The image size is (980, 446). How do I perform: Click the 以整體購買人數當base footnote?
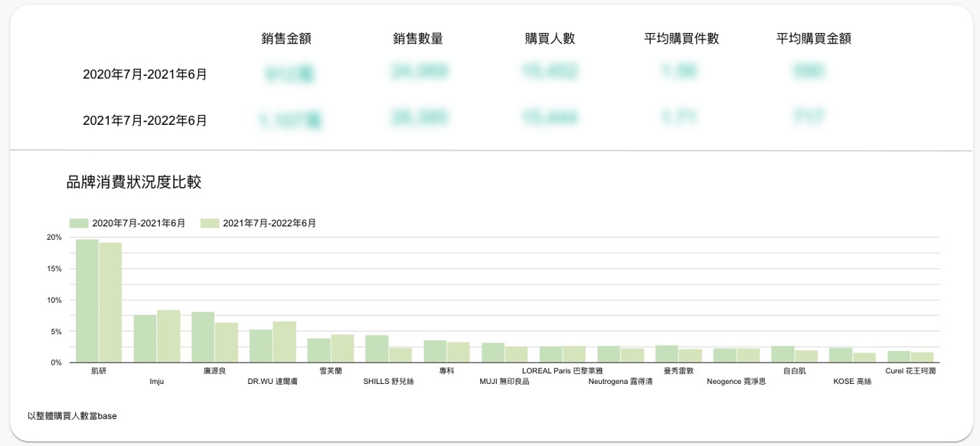[x=72, y=416]
